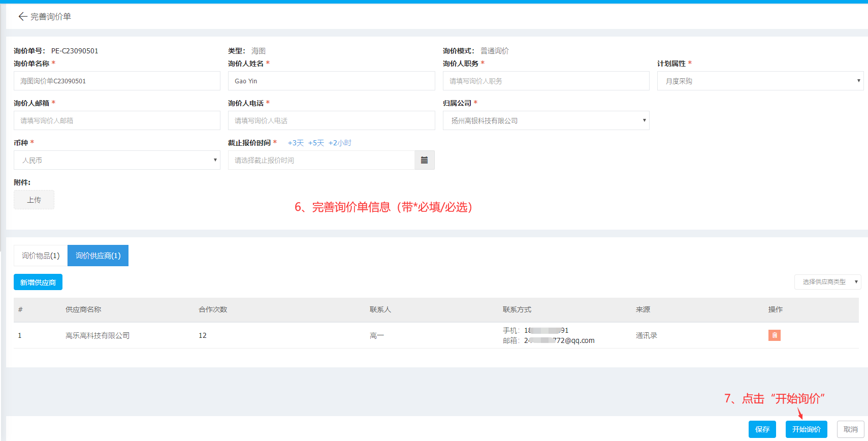Click the 供应商名称 column header
Screen dimensions: 868x441
point(83,309)
